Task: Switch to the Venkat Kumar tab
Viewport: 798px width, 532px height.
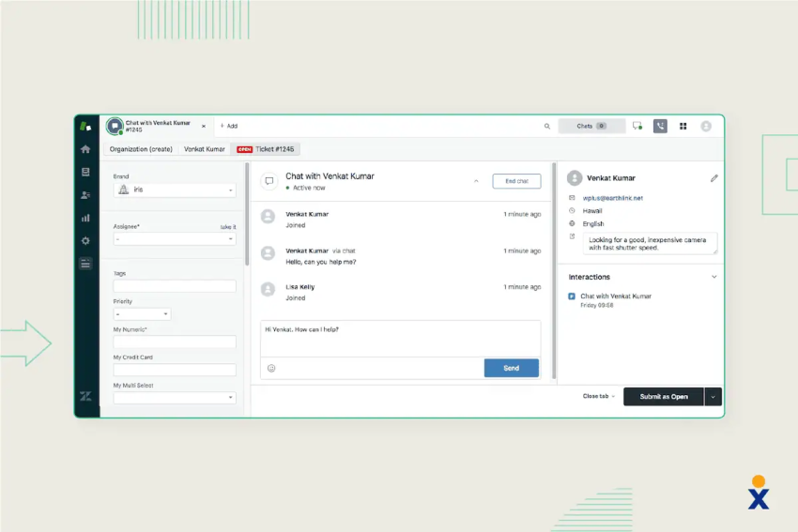Action: [204, 149]
